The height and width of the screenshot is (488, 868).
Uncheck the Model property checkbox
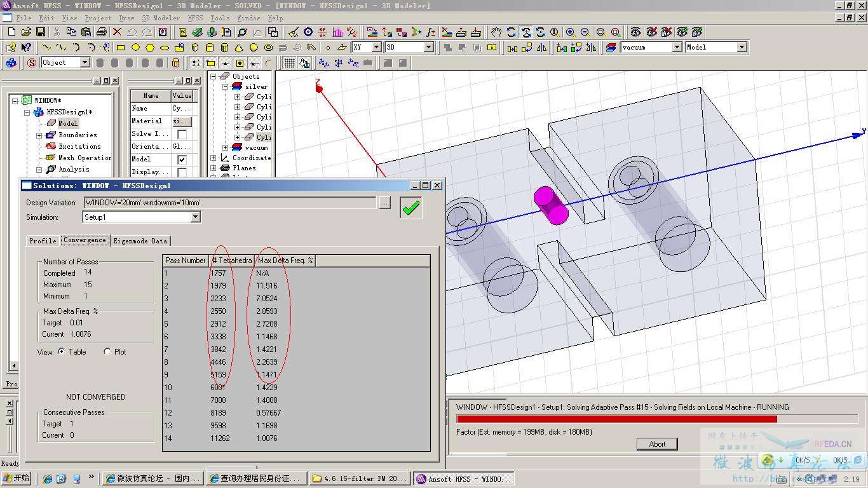(182, 159)
